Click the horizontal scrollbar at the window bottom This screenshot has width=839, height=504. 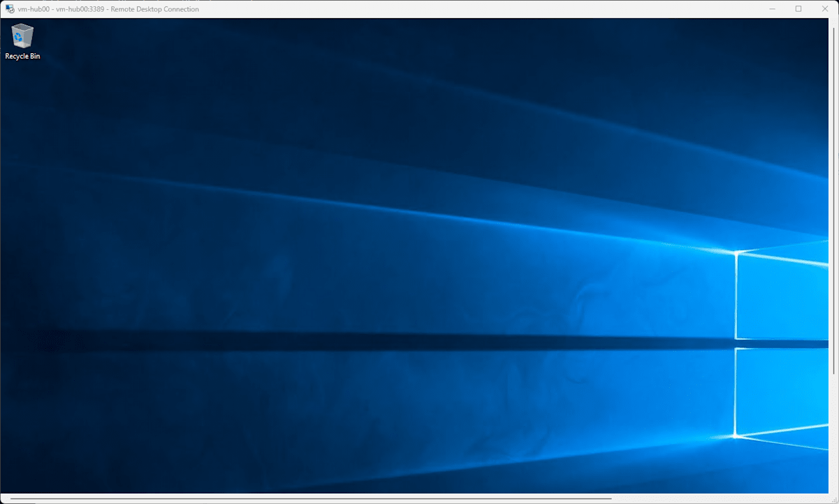point(311,499)
